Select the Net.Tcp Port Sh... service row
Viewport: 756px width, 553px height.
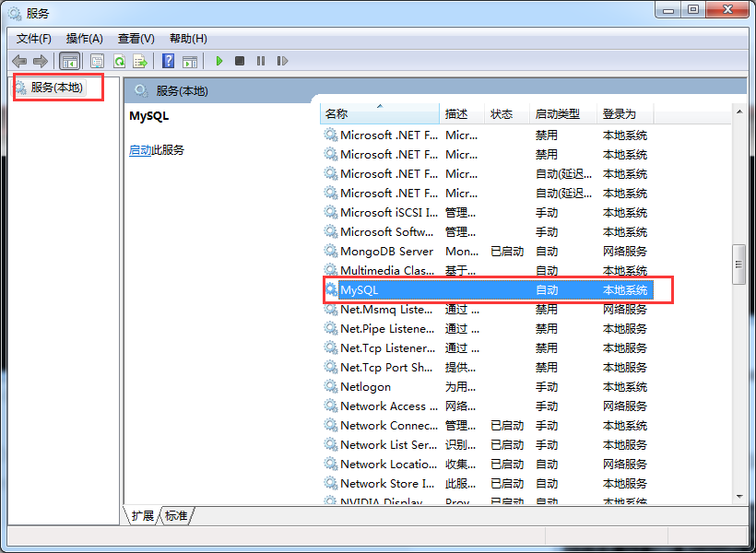coord(489,368)
